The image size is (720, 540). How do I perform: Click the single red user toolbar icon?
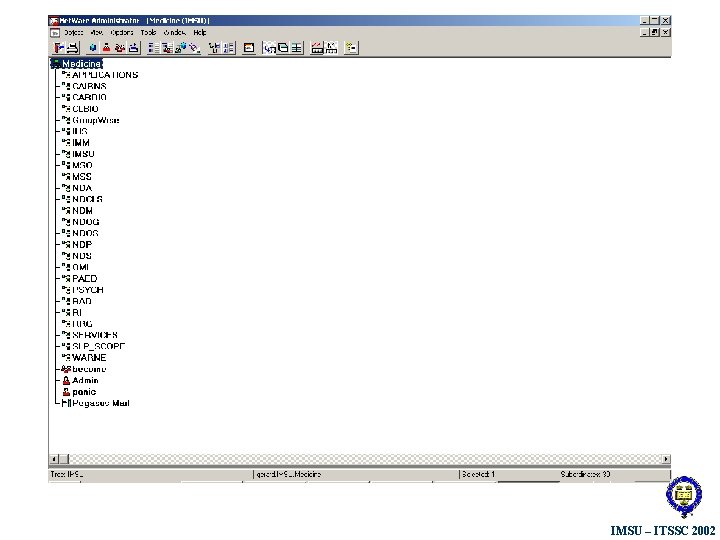pos(107,48)
